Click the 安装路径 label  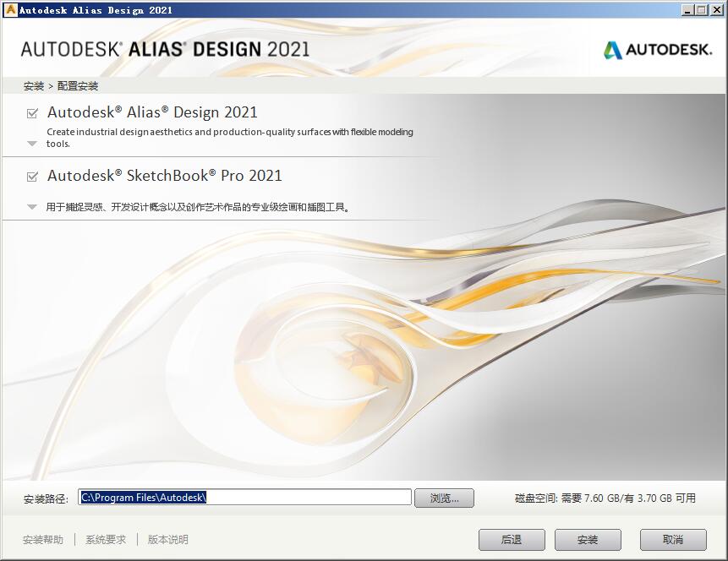coord(46,498)
